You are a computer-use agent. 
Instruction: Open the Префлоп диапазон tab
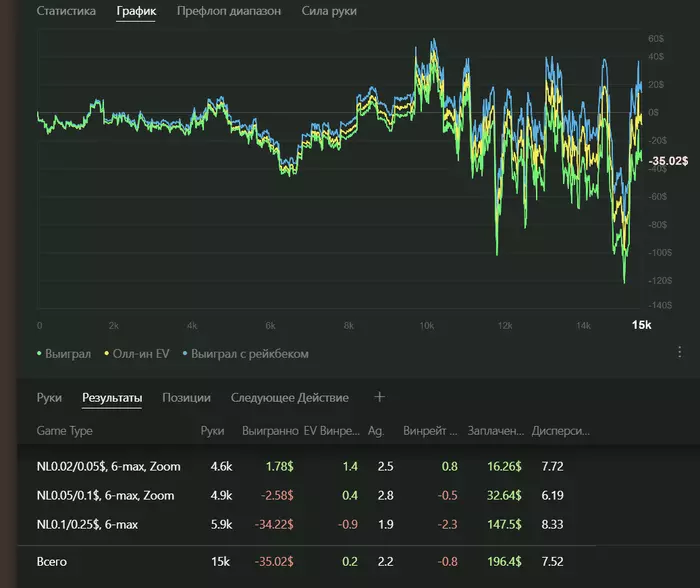tap(228, 11)
